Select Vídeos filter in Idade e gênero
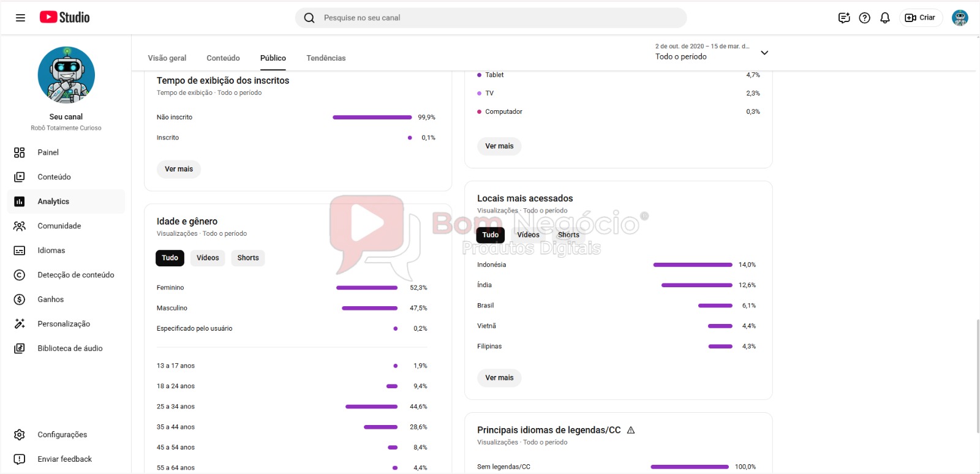Viewport: 980px width, 474px height. click(208, 258)
